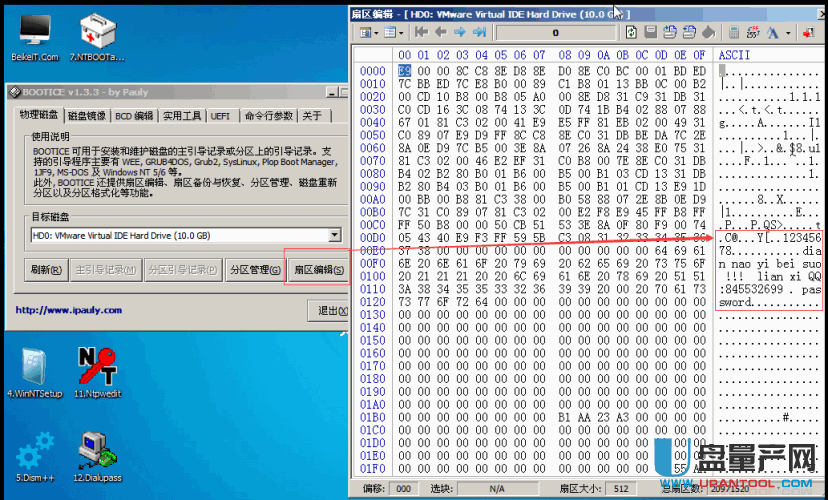Screen dimensions: 828x500
Task: Click the 退出(X) button in BOOTICE
Action: point(328,310)
